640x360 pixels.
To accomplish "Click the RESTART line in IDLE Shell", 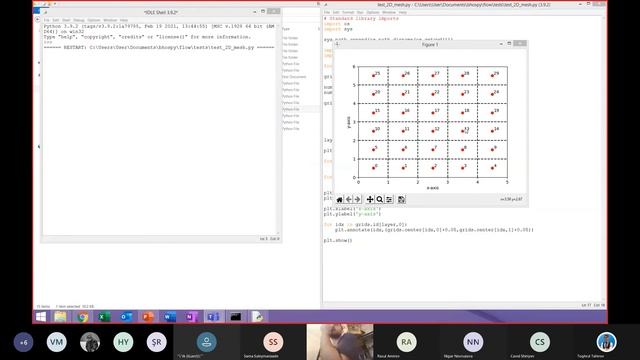I will [159, 47].
